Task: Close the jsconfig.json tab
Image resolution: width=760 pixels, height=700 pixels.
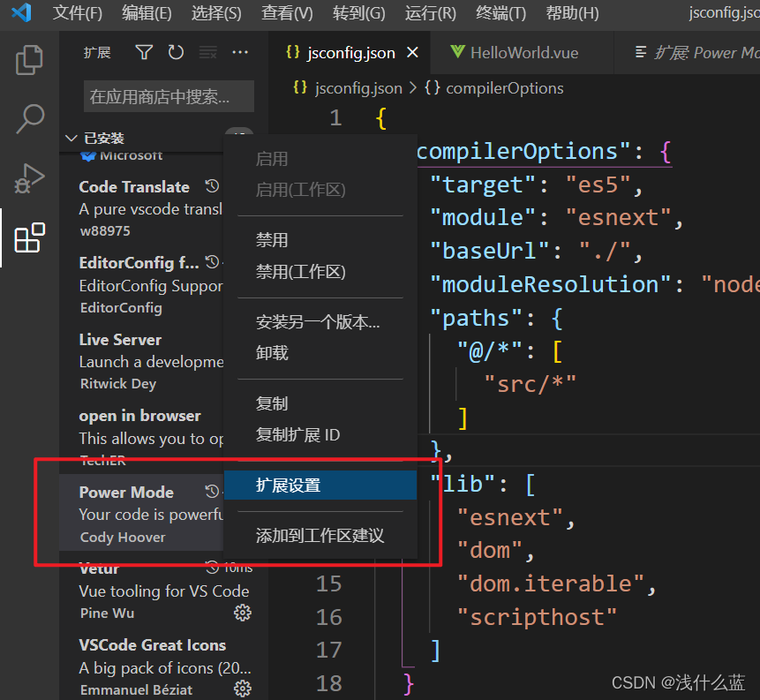Action: click(412, 52)
